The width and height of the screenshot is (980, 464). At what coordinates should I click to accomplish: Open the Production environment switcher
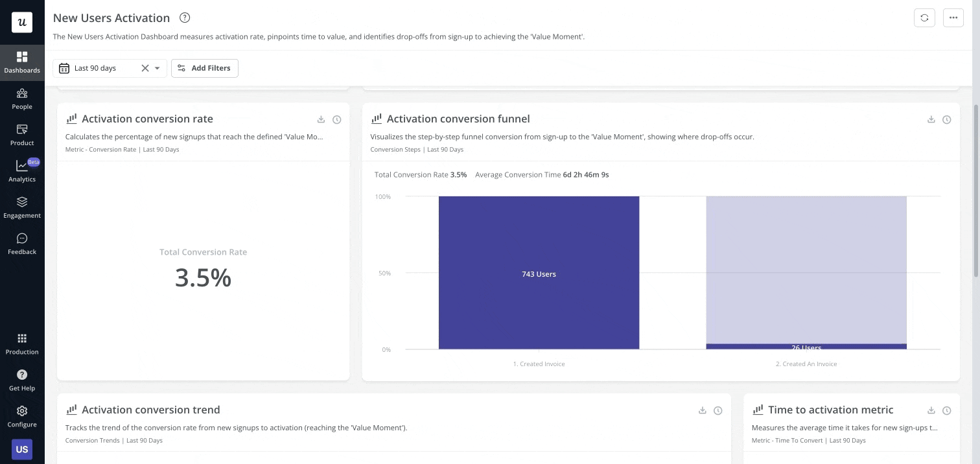(22, 343)
